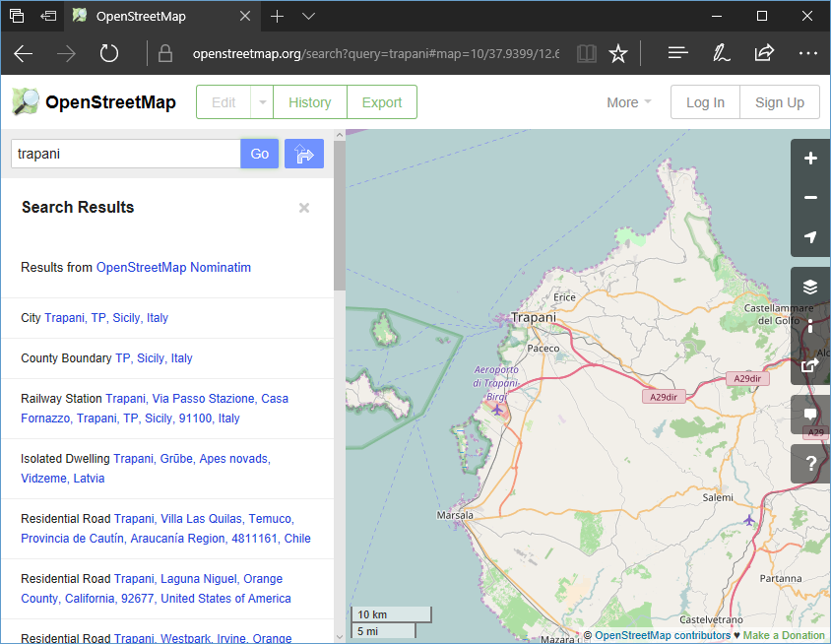Screen dimensions: 831x644
Task: Close the OpenStreetMap browser tab
Action: coord(245,17)
